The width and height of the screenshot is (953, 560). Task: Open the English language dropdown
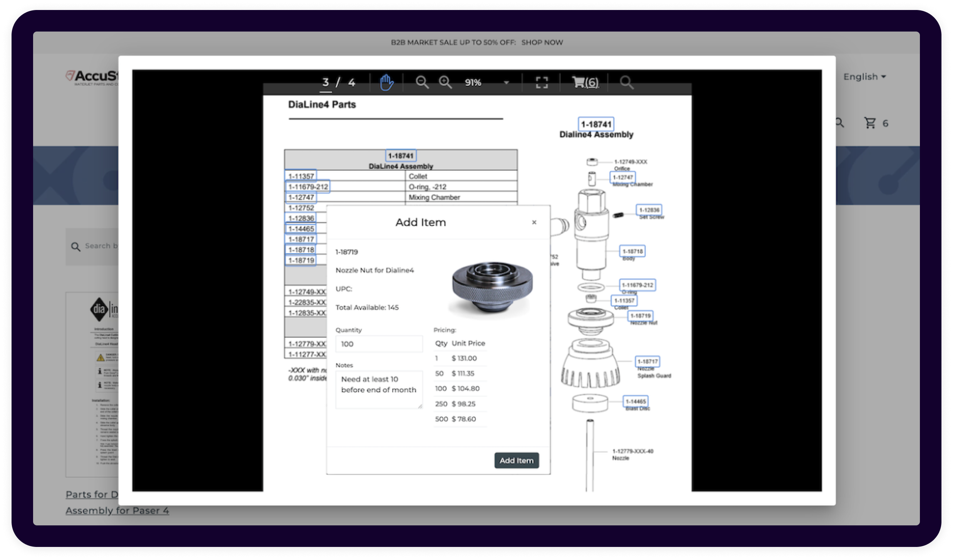(864, 77)
